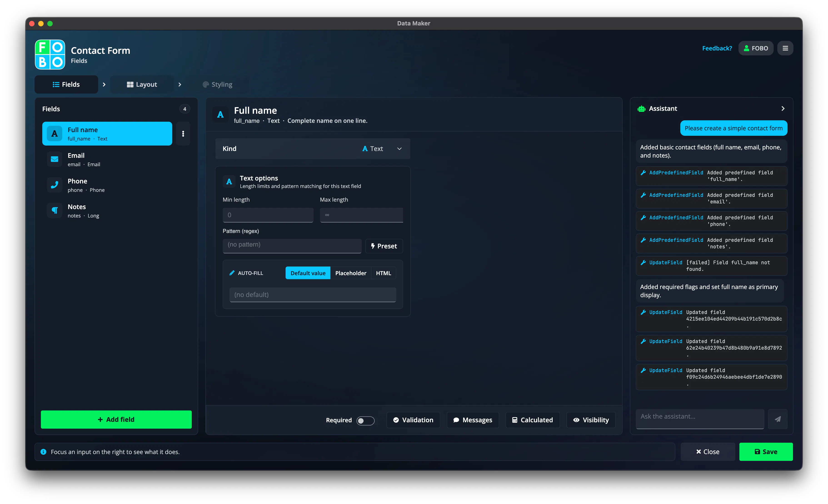Open the Messages section
Screen dimensions: 828x504
(473, 420)
